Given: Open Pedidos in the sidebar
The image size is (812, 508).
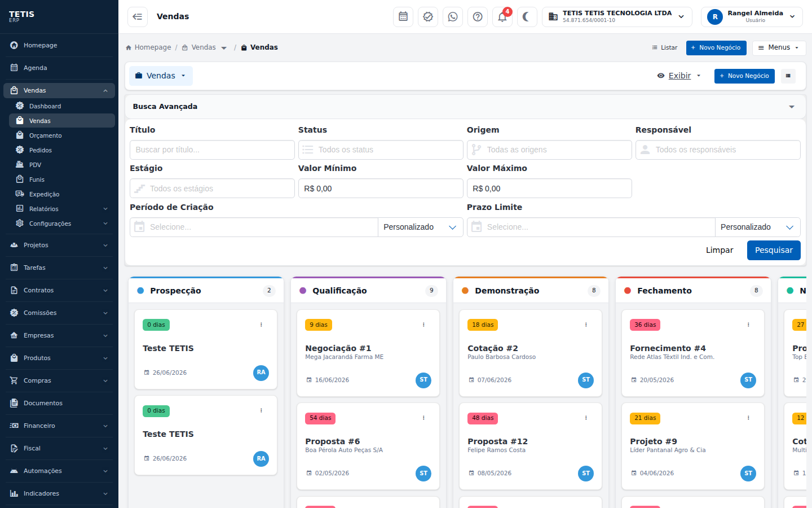Looking at the screenshot, I should tap(62, 150).
